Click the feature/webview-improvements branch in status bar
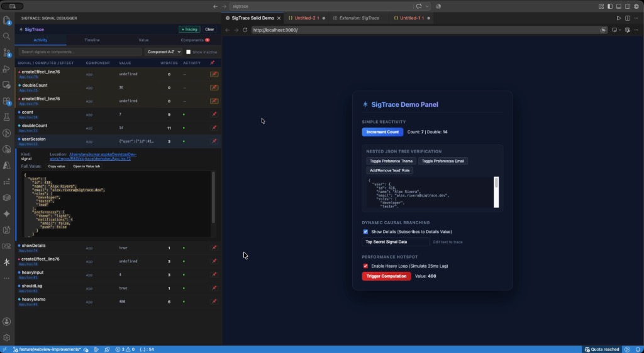This screenshot has width=644, height=353. tap(47, 349)
